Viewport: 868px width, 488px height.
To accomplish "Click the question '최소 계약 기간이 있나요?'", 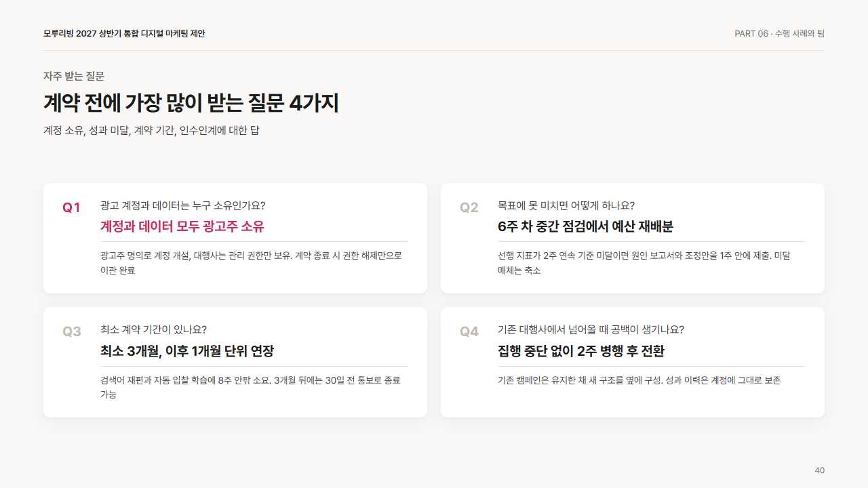I will (x=153, y=329).
